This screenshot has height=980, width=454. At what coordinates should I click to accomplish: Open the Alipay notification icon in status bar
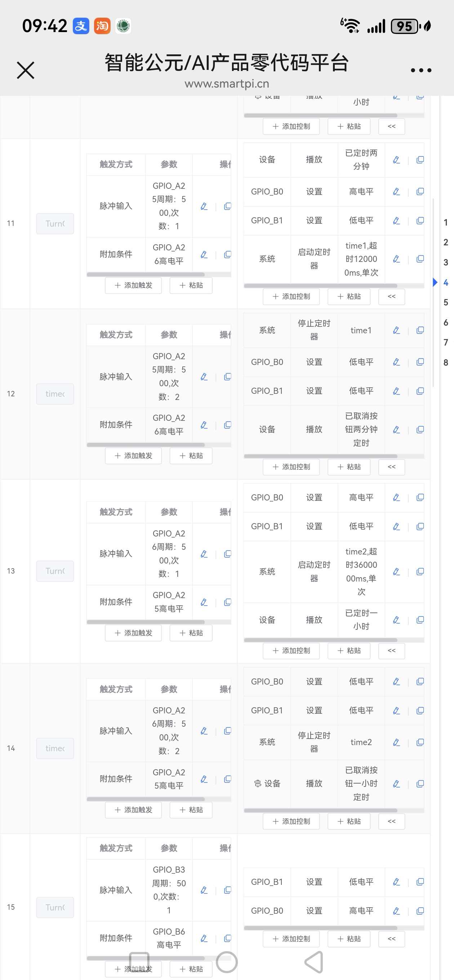tap(81, 26)
